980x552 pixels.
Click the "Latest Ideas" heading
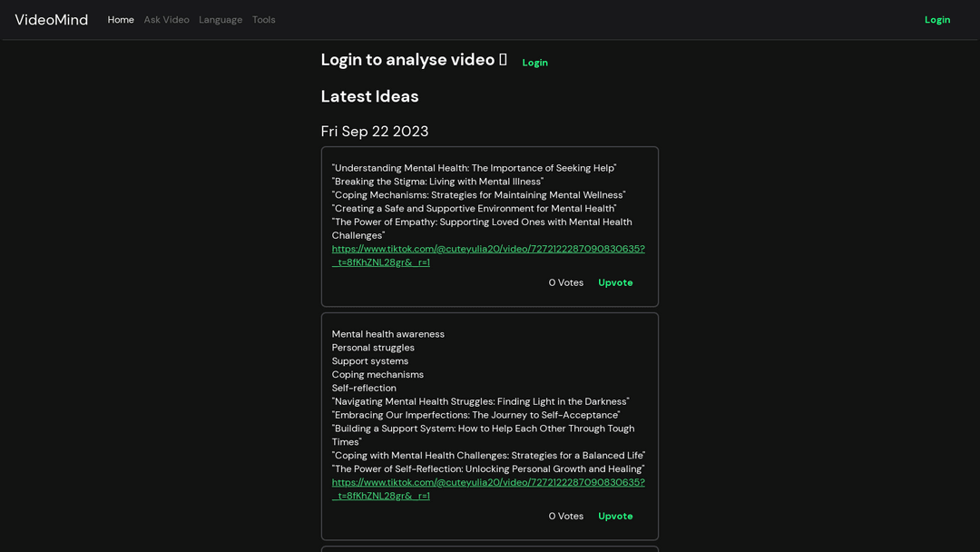pyautogui.click(x=369, y=96)
